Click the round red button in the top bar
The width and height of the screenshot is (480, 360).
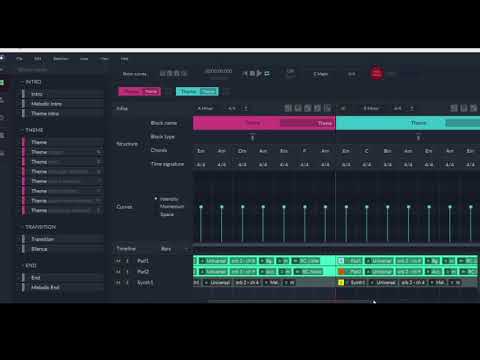pyautogui.click(x=376, y=73)
